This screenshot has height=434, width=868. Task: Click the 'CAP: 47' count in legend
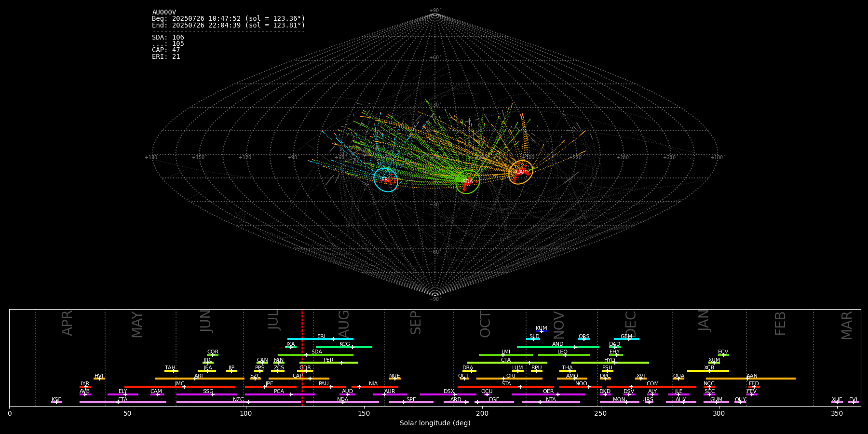pyautogui.click(x=166, y=50)
